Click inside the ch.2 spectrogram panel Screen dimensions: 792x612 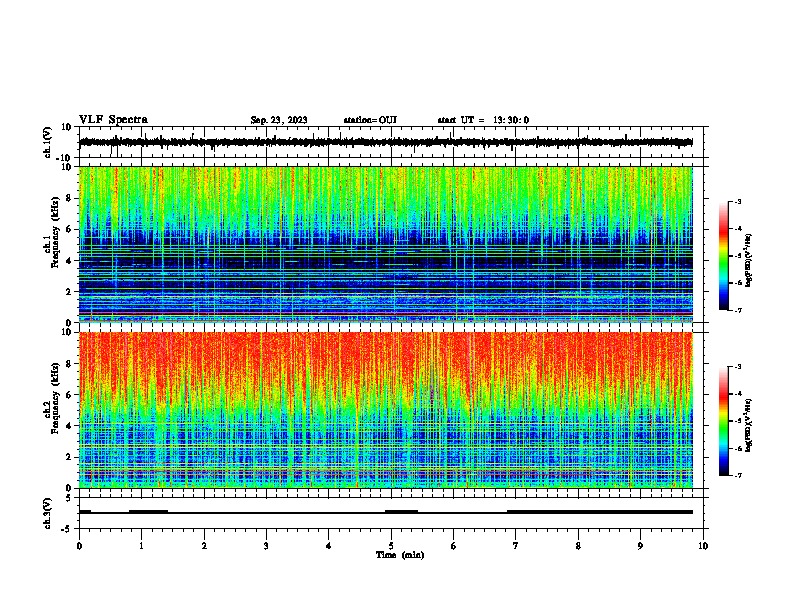(x=386, y=410)
